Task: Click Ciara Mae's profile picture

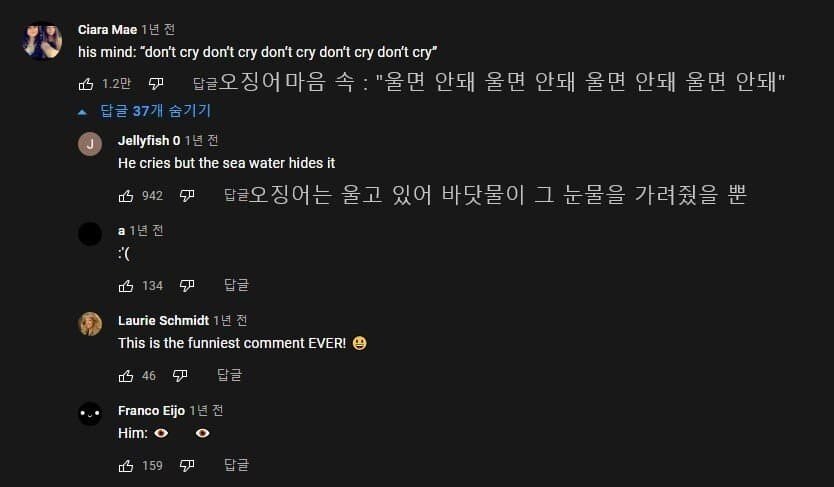Action: [43, 41]
